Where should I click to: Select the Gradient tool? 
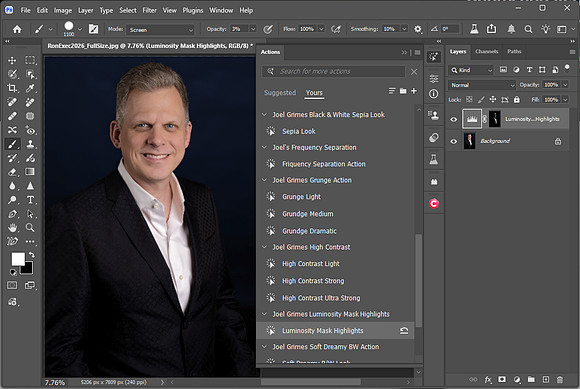tap(30, 172)
